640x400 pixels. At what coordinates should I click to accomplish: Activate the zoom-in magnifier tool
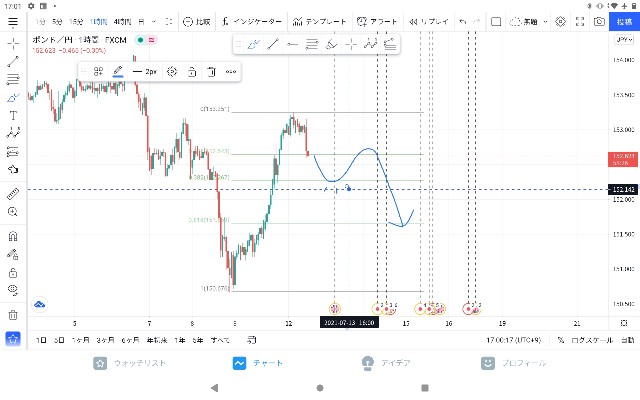13,212
